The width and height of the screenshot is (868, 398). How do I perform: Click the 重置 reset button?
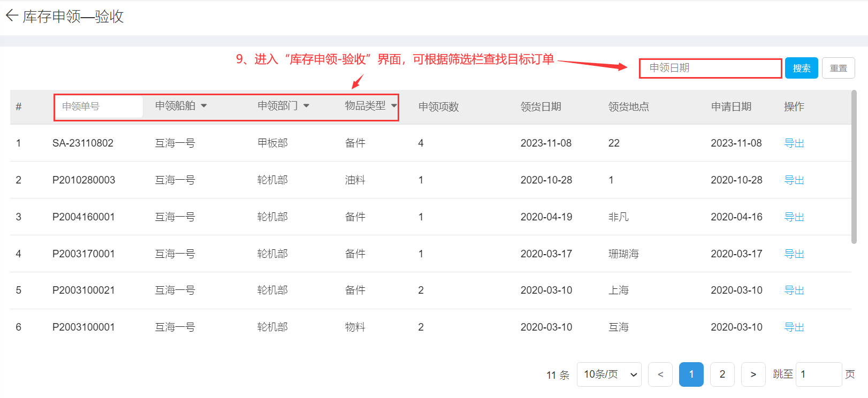click(x=838, y=68)
